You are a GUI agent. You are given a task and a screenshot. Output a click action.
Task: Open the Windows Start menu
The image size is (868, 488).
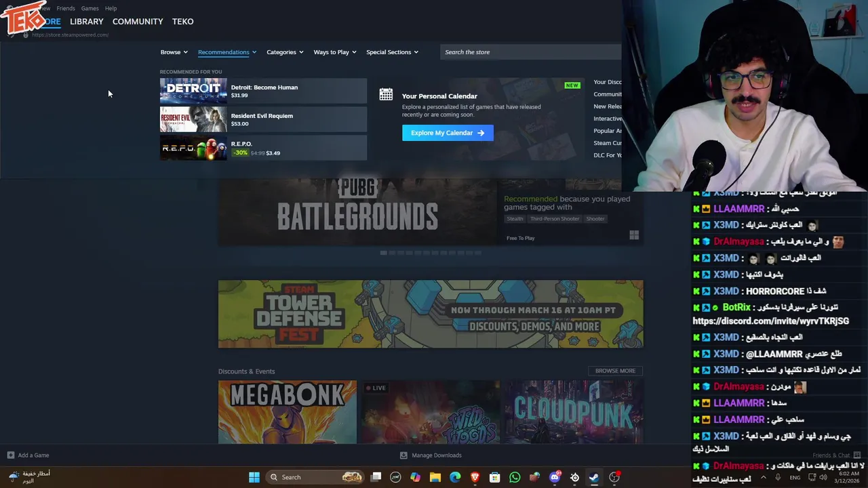(x=254, y=477)
